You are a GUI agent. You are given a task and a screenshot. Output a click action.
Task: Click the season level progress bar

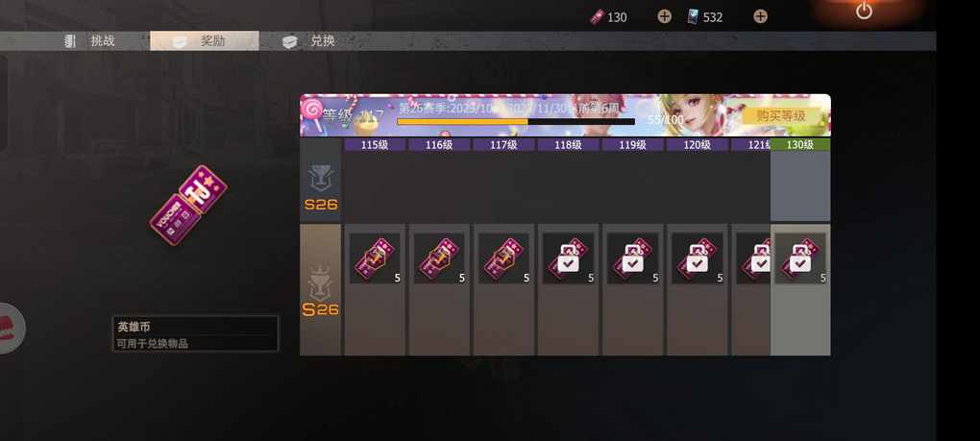(516, 122)
